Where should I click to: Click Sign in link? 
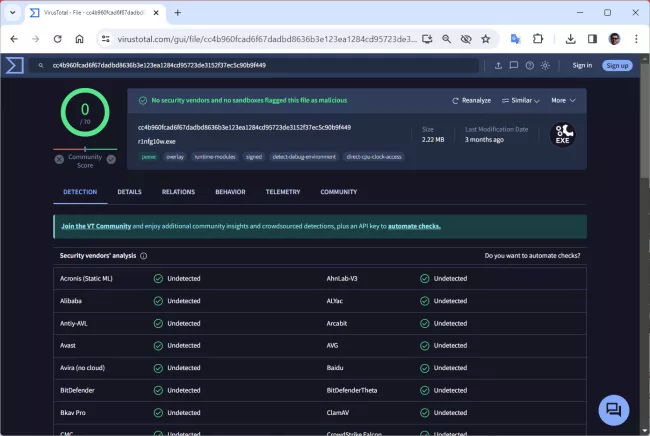582,65
